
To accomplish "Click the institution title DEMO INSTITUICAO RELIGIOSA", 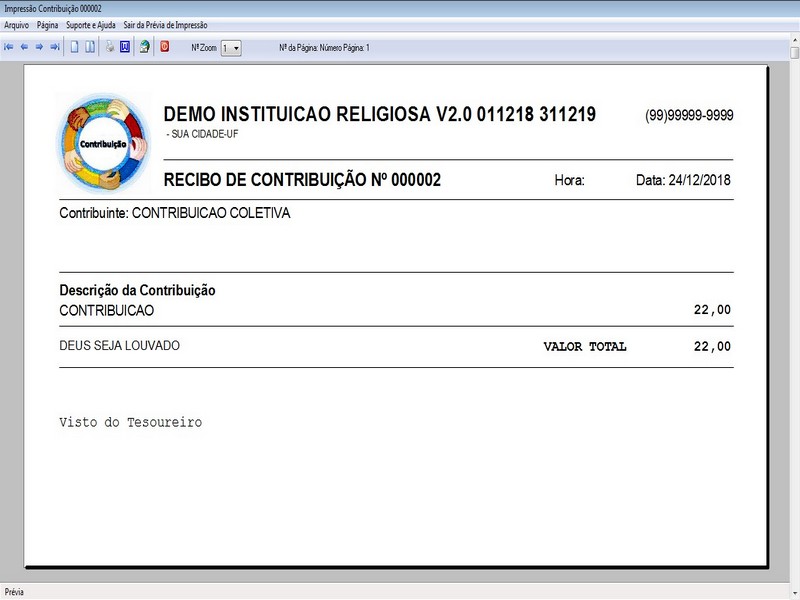I will coord(380,114).
